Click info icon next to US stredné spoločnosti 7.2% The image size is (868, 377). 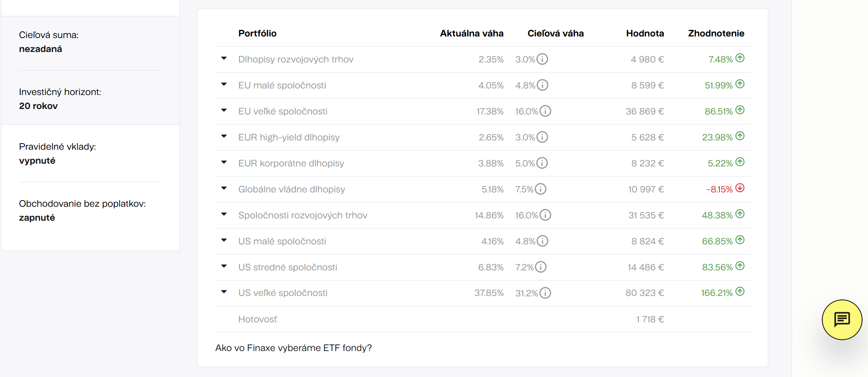click(541, 267)
